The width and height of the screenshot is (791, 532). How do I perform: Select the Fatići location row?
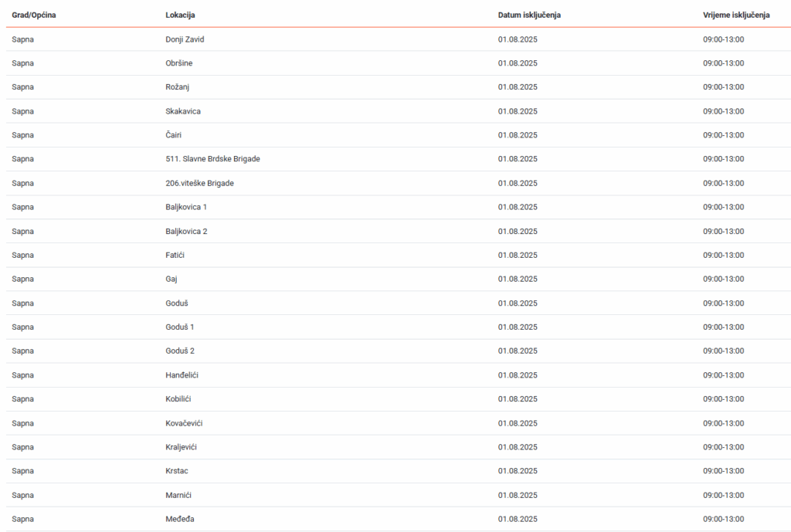175,255
